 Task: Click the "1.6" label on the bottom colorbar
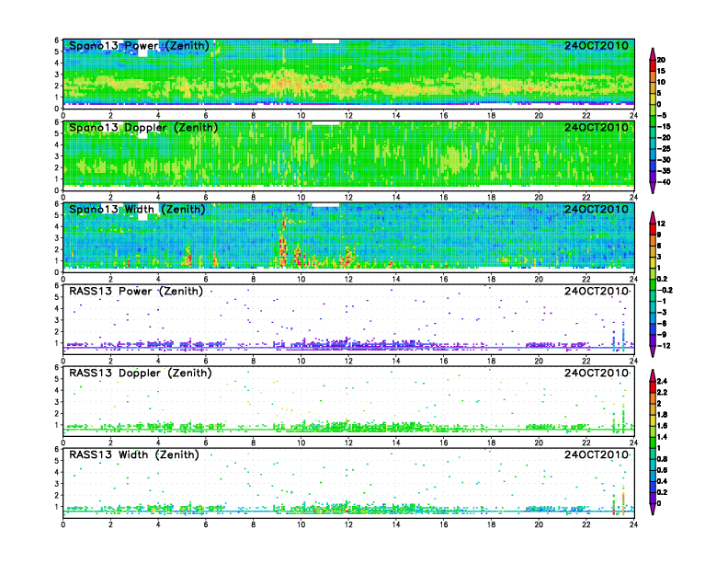pyautogui.click(x=662, y=426)
